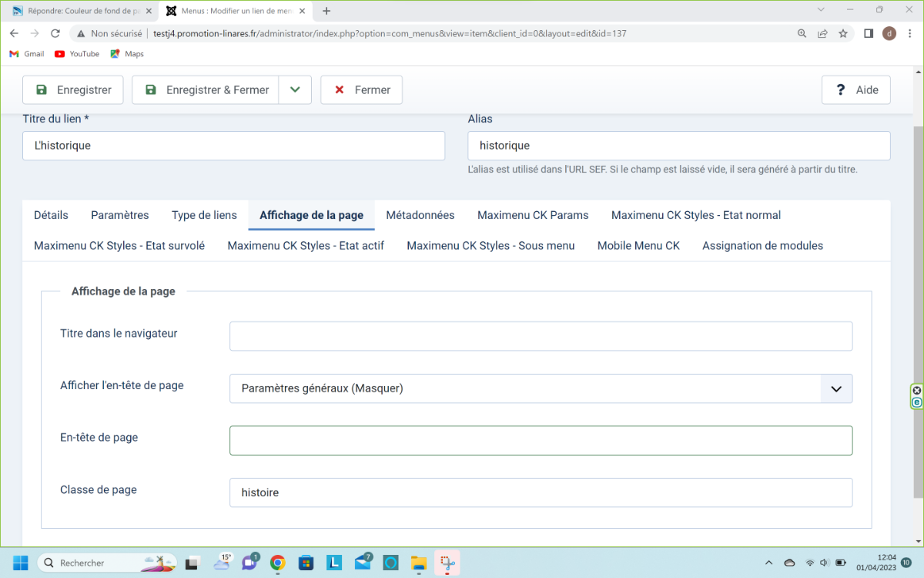This screenshot has width=924, height=578.
Task: Switch to the Répondre: Couleur de fond tab
Action: pos(82,12)
